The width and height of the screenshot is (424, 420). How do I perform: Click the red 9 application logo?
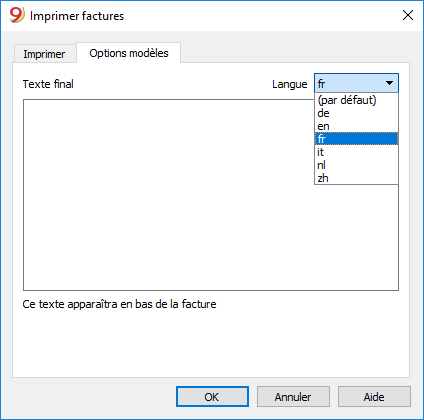(x=17, y=15)
